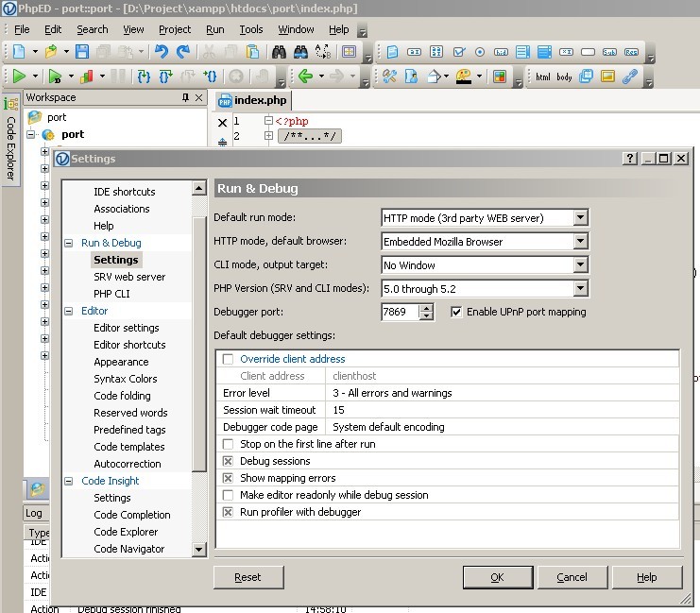The height and width of the screenshot is (613, 700).
Task: Click Session wait timeout value 15
Action: click(339, 410)
